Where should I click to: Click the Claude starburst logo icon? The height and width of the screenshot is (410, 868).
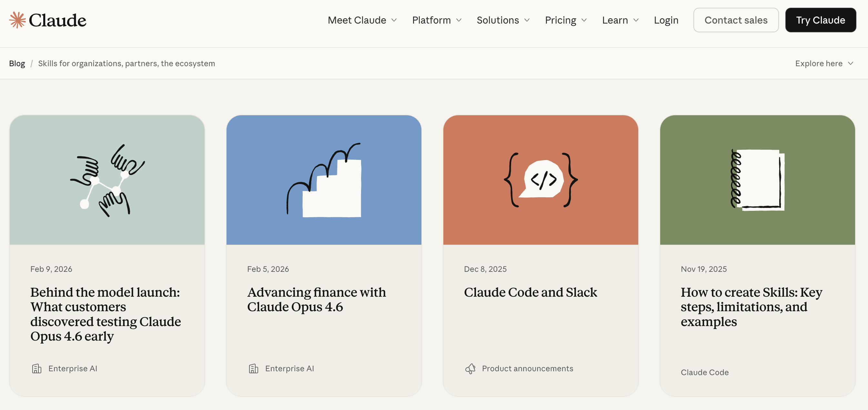pos(17,20)
